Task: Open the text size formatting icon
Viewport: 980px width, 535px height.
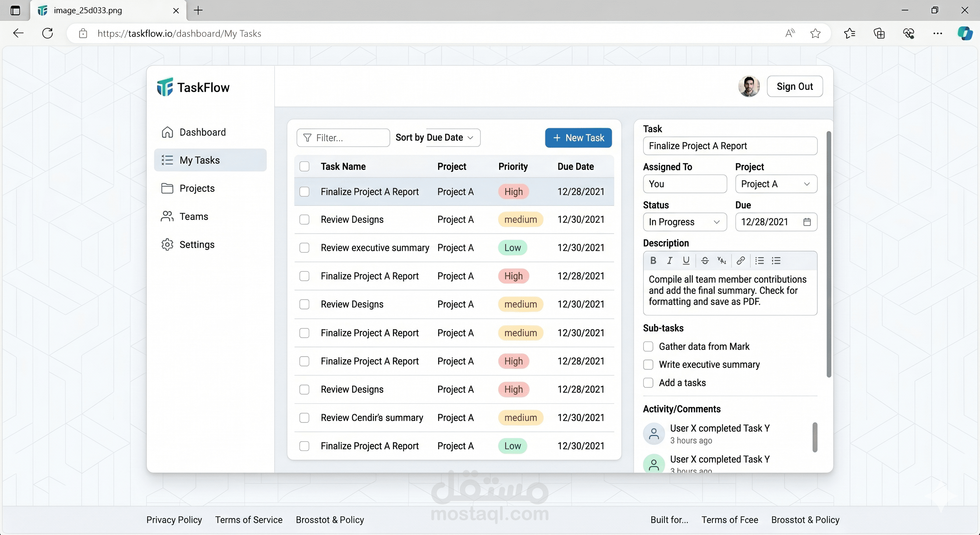Action: 722,261
